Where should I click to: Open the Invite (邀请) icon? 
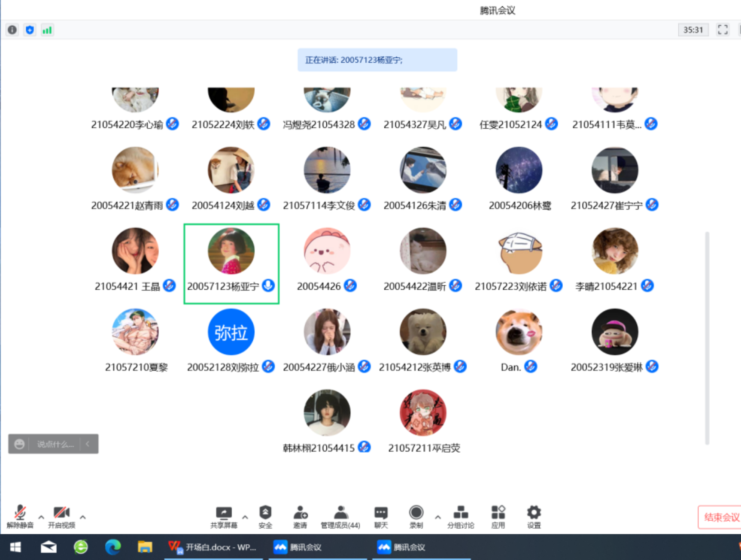coord(300,516)
